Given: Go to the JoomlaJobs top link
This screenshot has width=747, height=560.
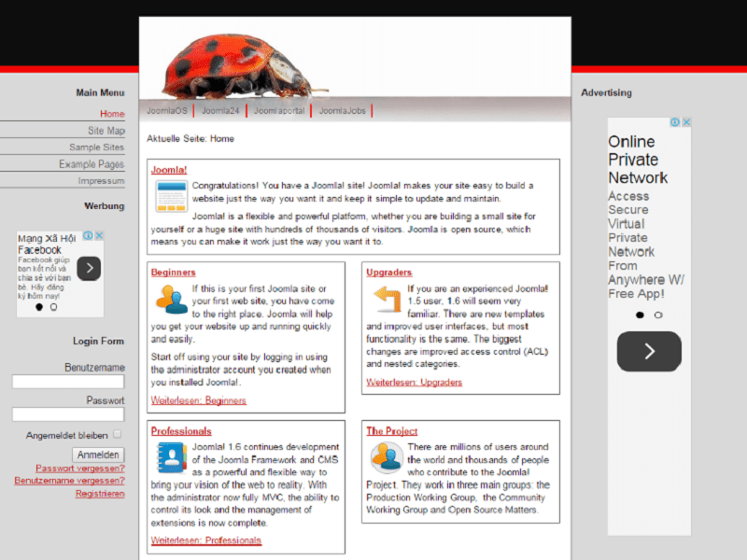Looking at the screenshot, I should coord(342,111).
